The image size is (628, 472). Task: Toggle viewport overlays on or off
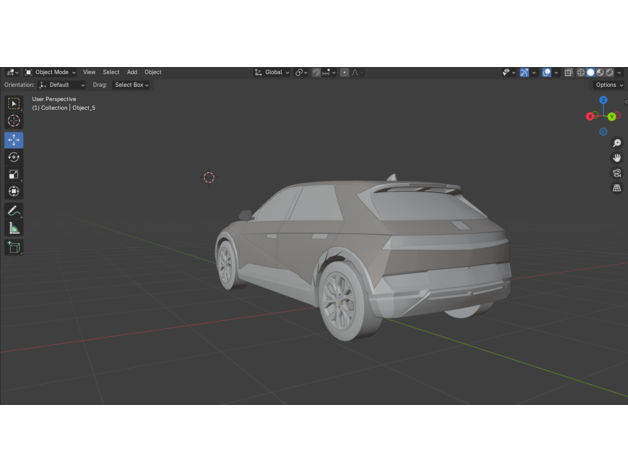(546, 72)
